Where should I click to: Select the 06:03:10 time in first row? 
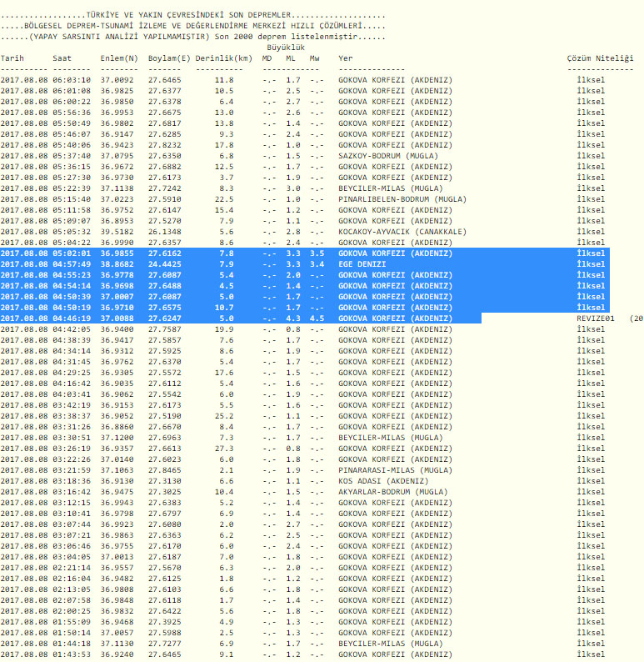point(71,80)
